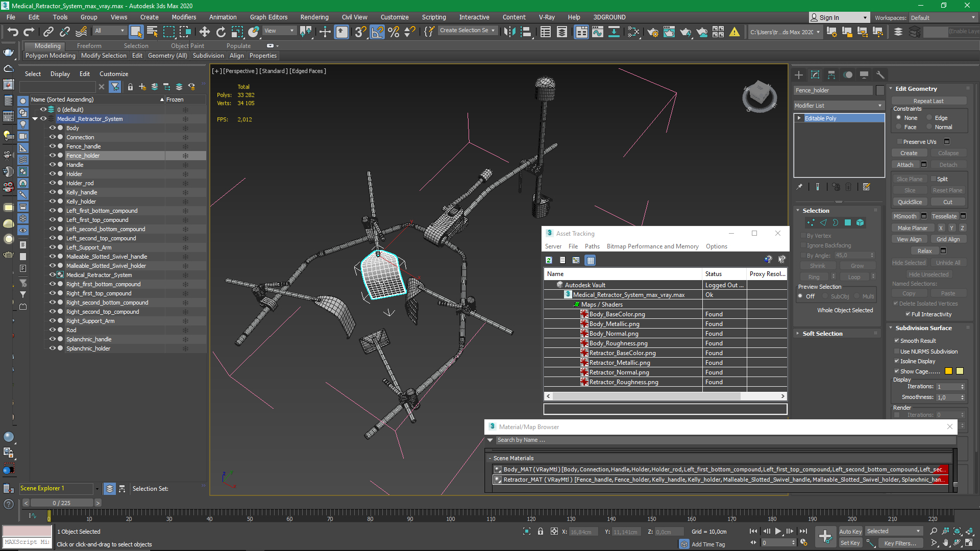Click the Undo arrow icon
The image size is (980, 551).
click(13, 32)
